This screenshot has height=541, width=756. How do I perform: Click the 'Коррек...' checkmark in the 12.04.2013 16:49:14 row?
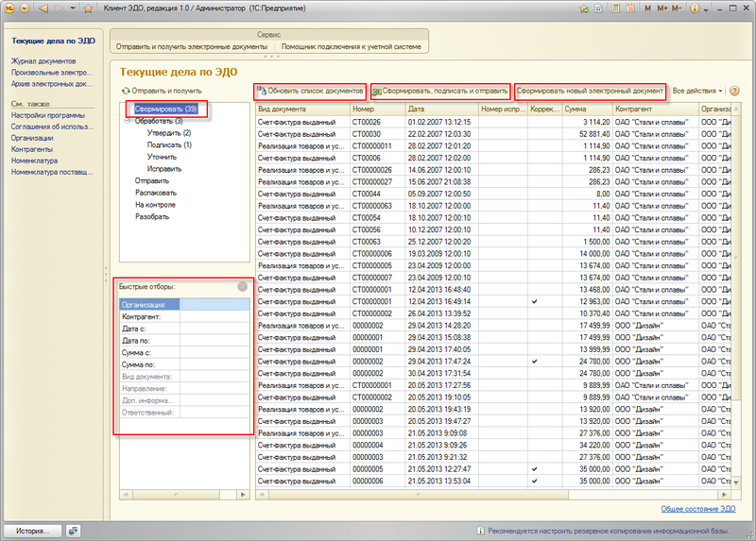click(535, 301)
